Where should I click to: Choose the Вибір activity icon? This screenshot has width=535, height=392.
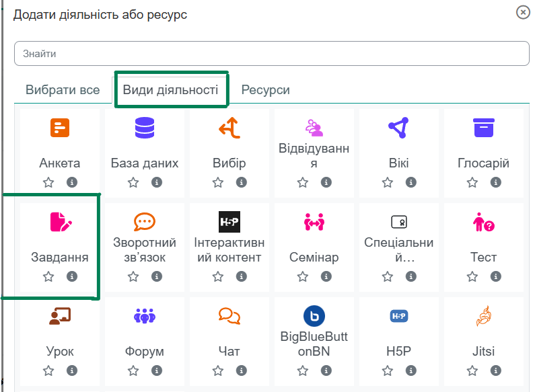click(x=229, y=128)
